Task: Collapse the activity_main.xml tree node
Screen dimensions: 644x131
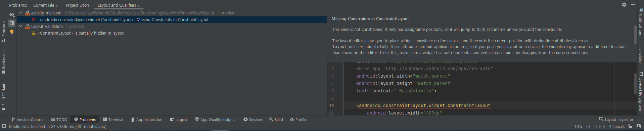Action: coord(21,13)
